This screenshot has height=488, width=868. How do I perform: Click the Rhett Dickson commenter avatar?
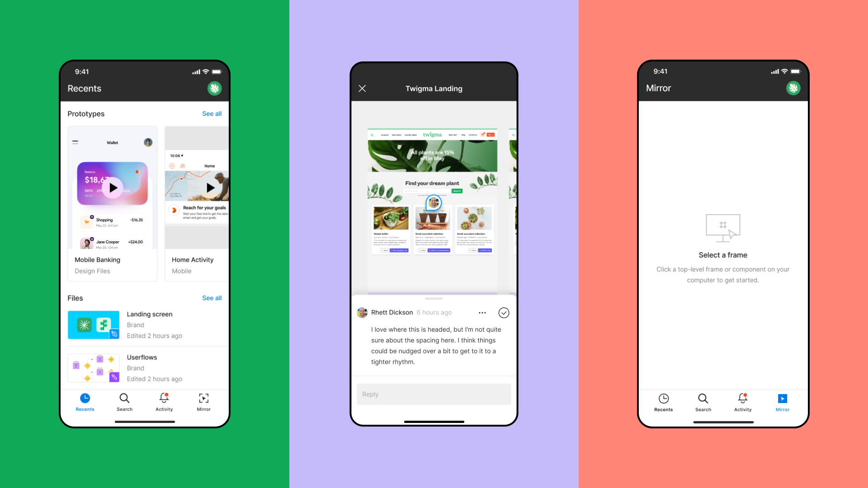(x=362, y=312)
